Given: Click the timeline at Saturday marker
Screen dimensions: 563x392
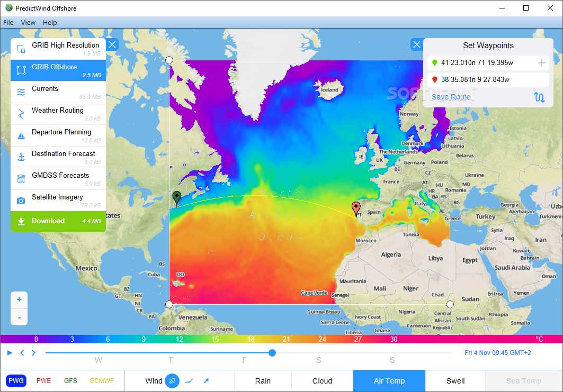Looking at the screenshot, I should tap(318, 360).
